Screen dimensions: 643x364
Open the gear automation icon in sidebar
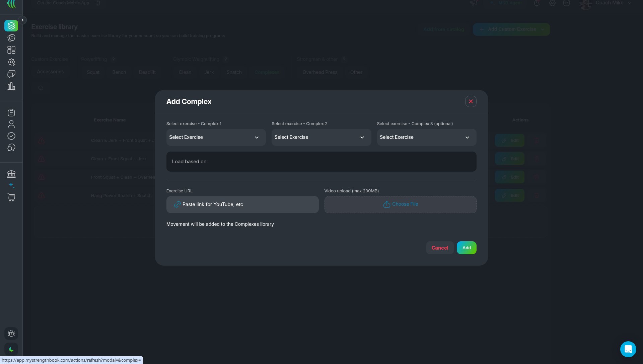coord(11,62)
